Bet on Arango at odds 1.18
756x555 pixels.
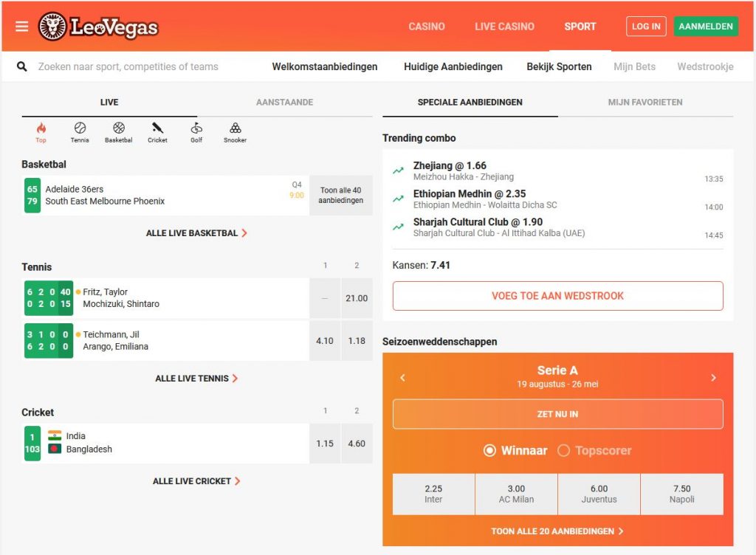point(357,341)
